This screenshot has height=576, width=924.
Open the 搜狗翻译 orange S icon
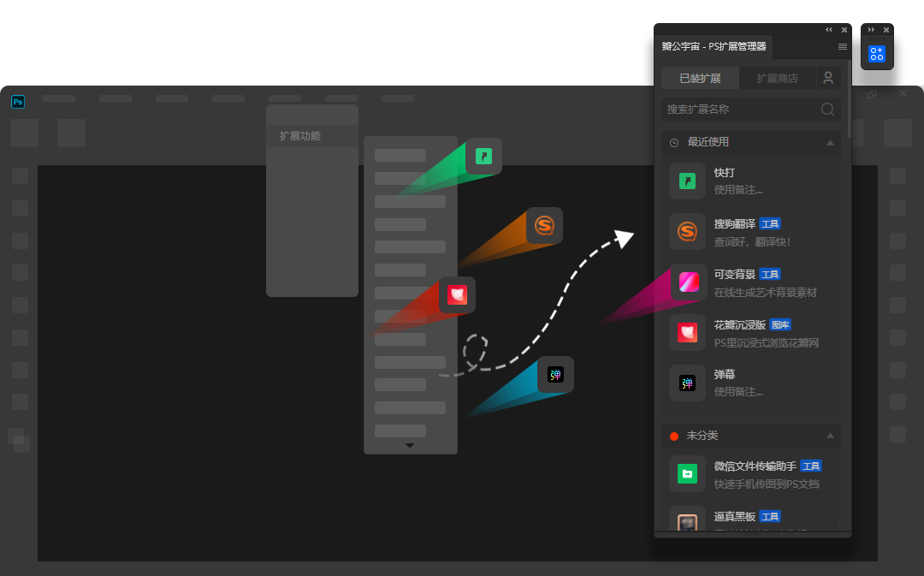[687, 231]
